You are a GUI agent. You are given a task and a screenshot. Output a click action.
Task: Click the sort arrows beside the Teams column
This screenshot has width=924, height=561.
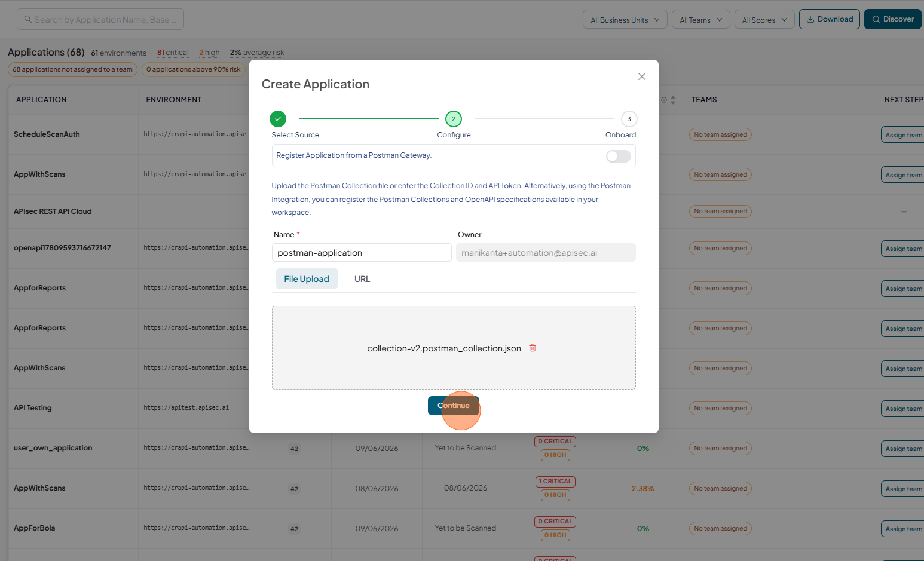[673, 100]
